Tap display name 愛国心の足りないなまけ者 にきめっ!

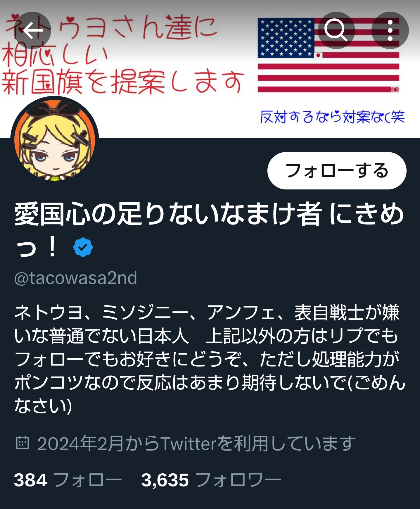point(209,230)
